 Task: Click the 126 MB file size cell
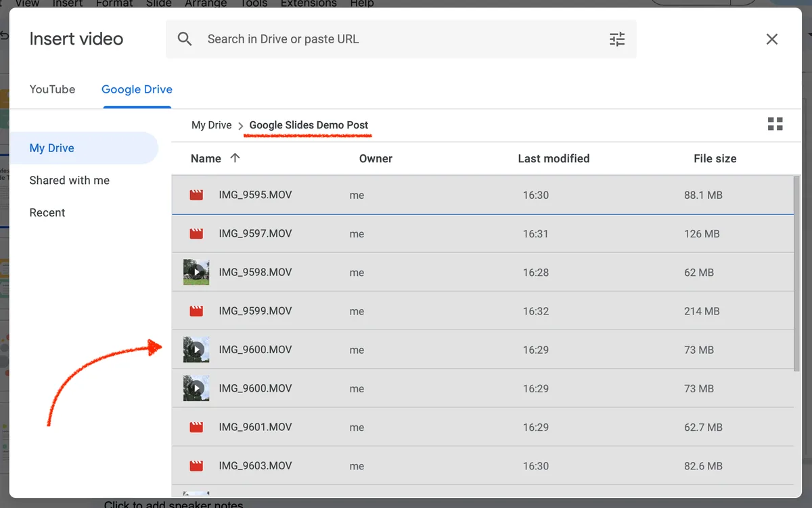point(702,234)
